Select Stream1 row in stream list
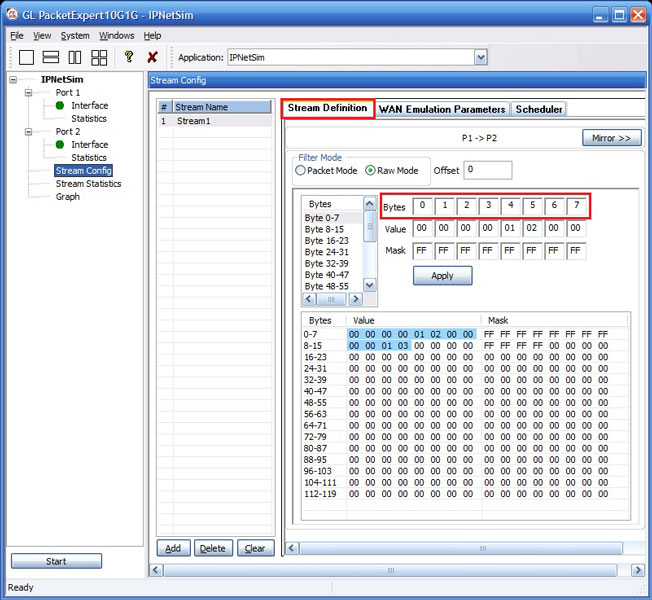 215,121
